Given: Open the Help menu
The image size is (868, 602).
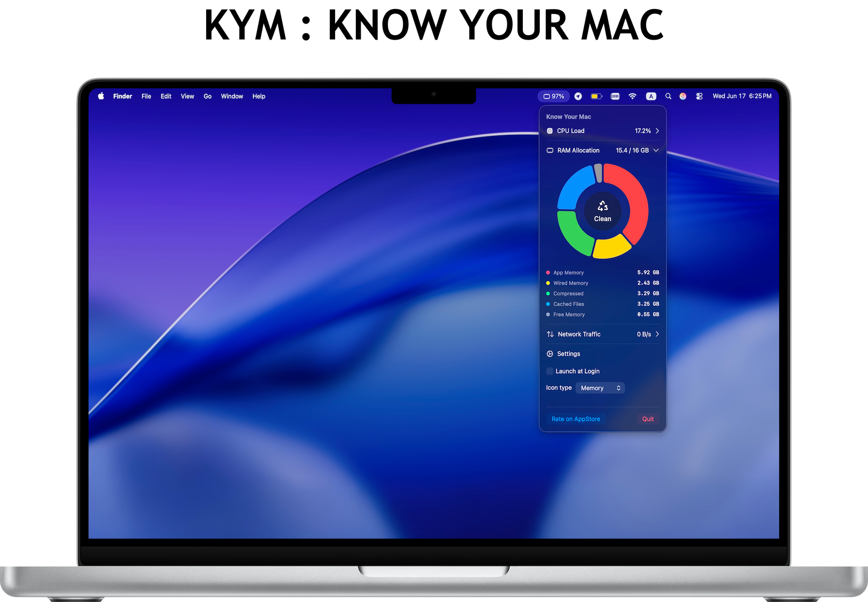Looking at the screenshot, I should [259, 96].
